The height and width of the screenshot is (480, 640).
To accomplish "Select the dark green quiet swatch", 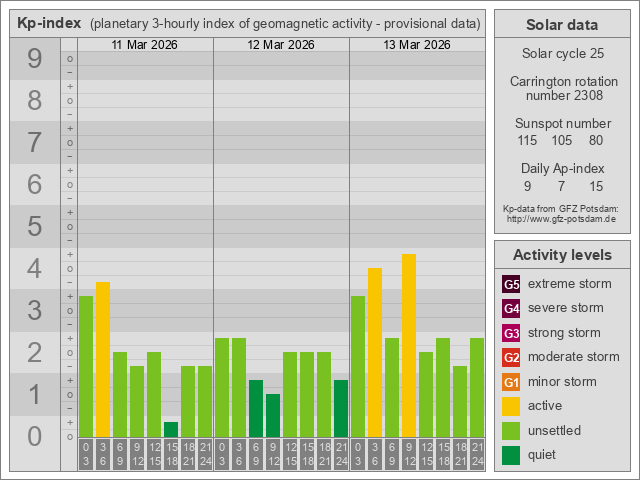I will click(511, 455).
